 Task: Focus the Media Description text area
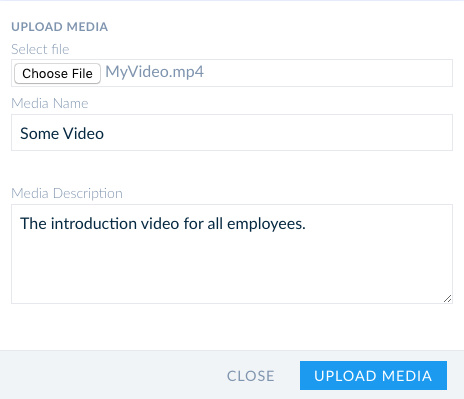tap(232, 254)
